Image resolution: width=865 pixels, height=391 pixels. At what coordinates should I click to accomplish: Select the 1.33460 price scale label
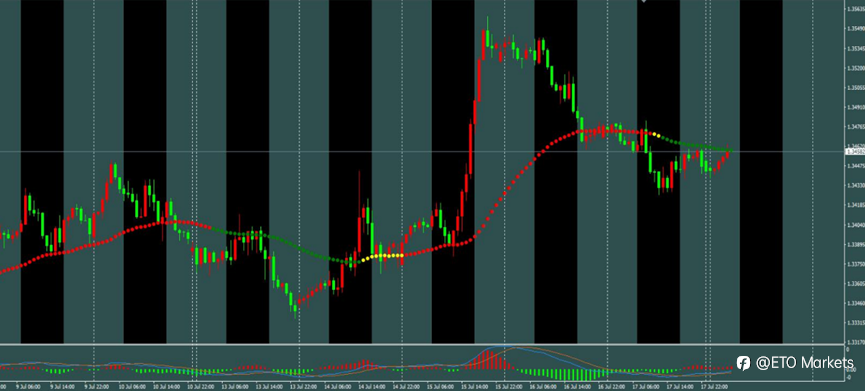(856, 303)
